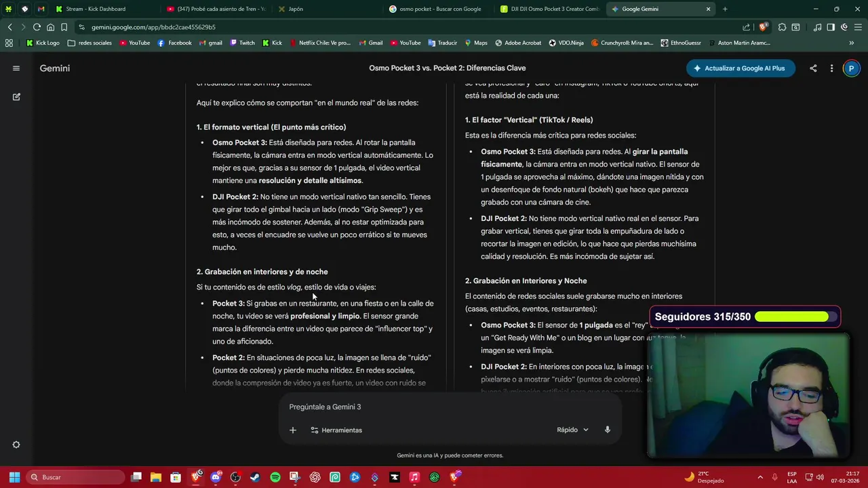
Task: Open Steam from the taskbar
Action: pos(255,477)
